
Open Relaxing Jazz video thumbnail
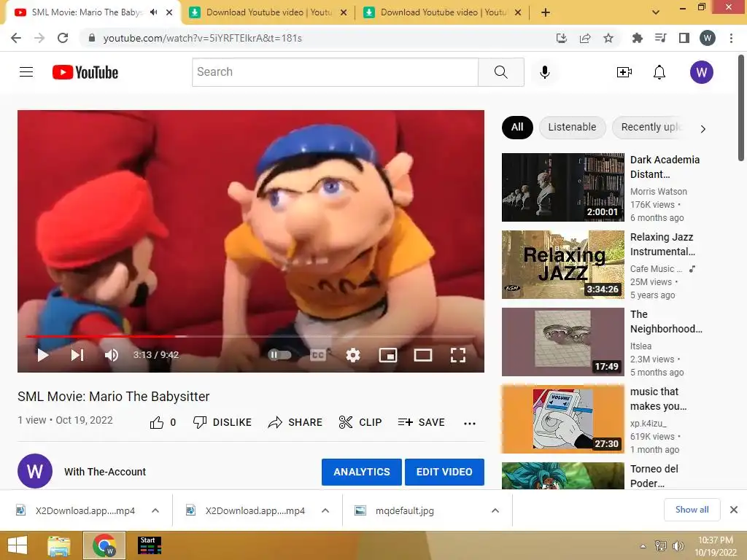[562, 265]
